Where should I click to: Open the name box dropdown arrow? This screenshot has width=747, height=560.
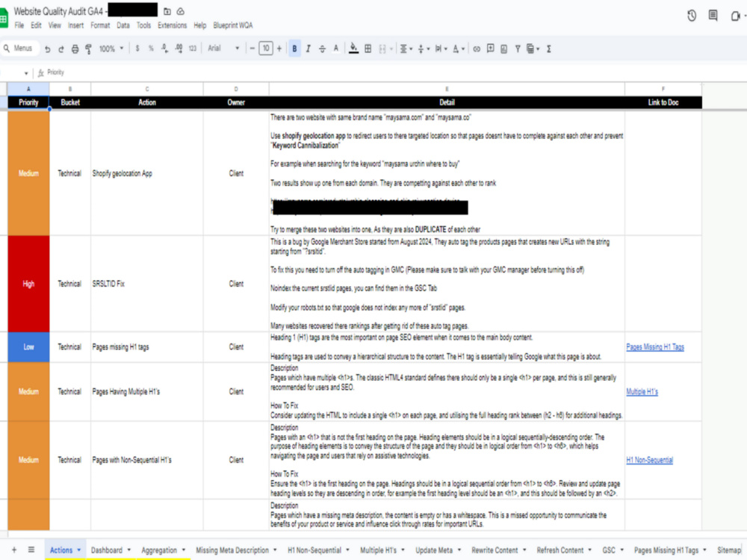(x=25, y=73)
